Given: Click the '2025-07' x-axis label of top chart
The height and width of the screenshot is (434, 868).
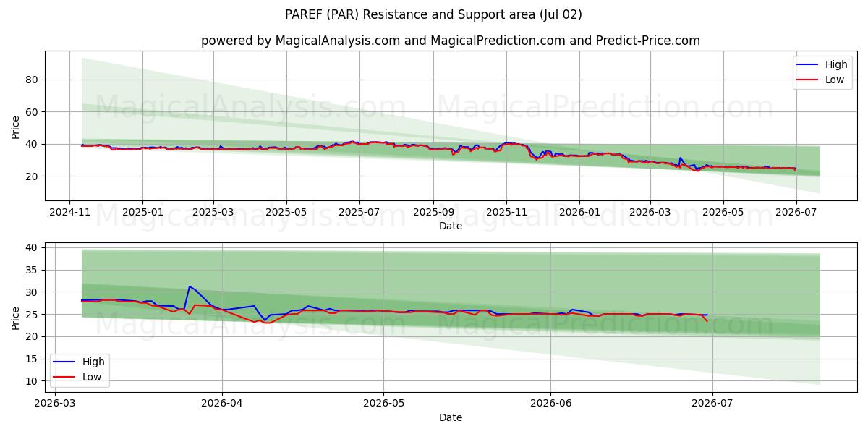Looking at the screenshot, I should pyautogui.click(x=359, y=212).
